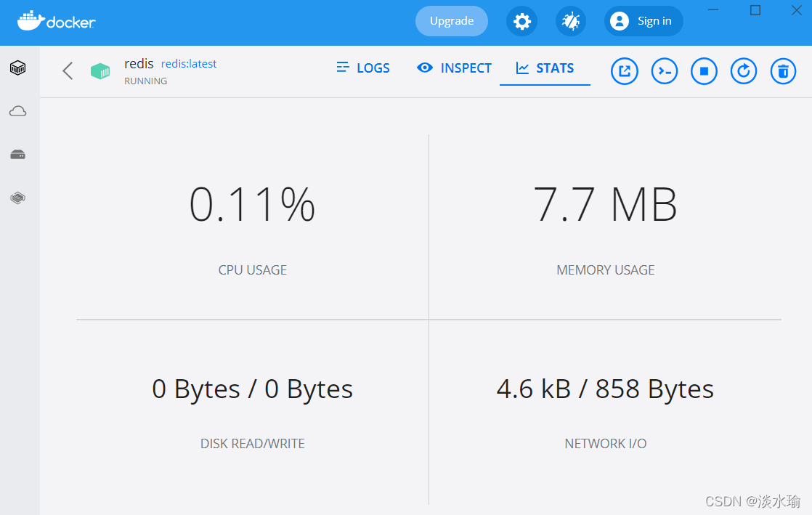
Task: Maximize the Docker Desktop window
Action: pyautogui.click(x=755, y=10)
